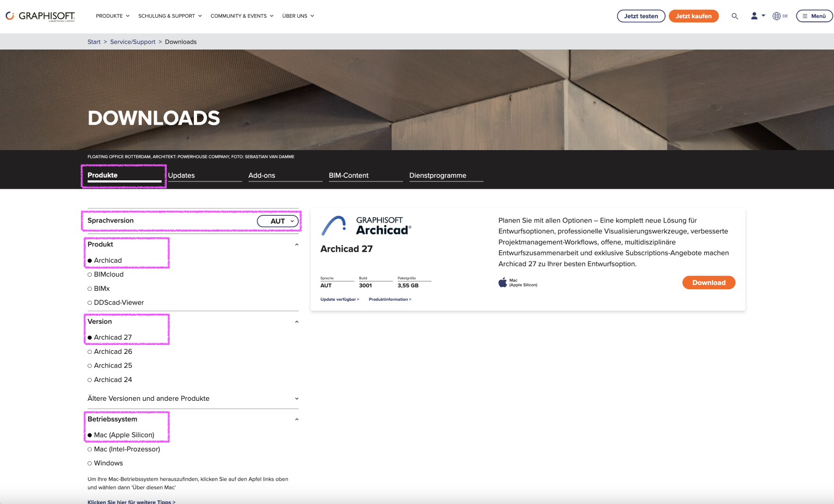Select Archicad 27 version option
The height and width of the screenshot is (504, 834).
click(109, 338)
